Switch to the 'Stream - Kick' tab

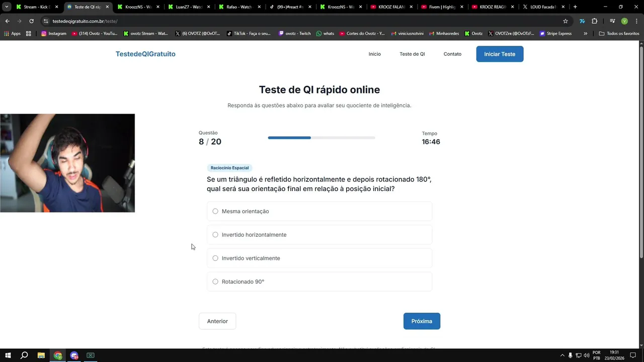37,7
